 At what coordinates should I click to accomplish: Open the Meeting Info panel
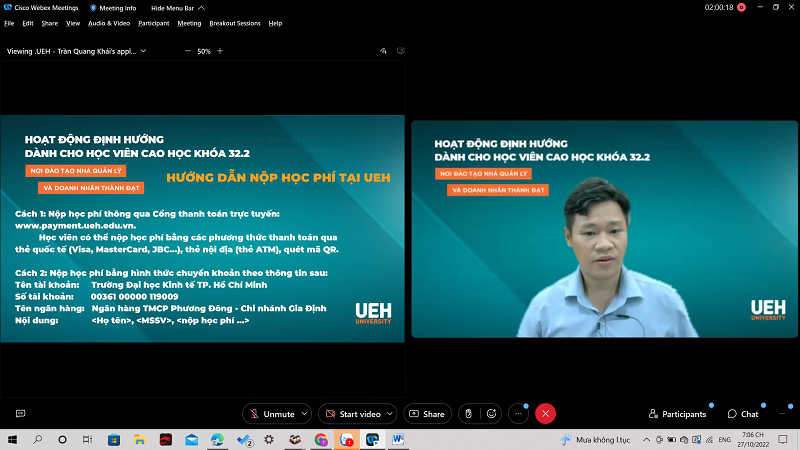pos(113,8)
